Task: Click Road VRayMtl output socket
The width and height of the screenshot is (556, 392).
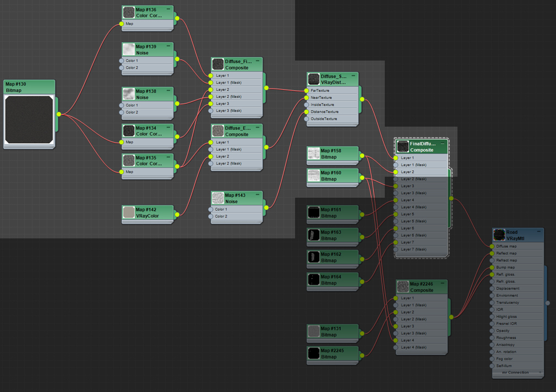Action: pyautogui.click(x=548, y=303)
